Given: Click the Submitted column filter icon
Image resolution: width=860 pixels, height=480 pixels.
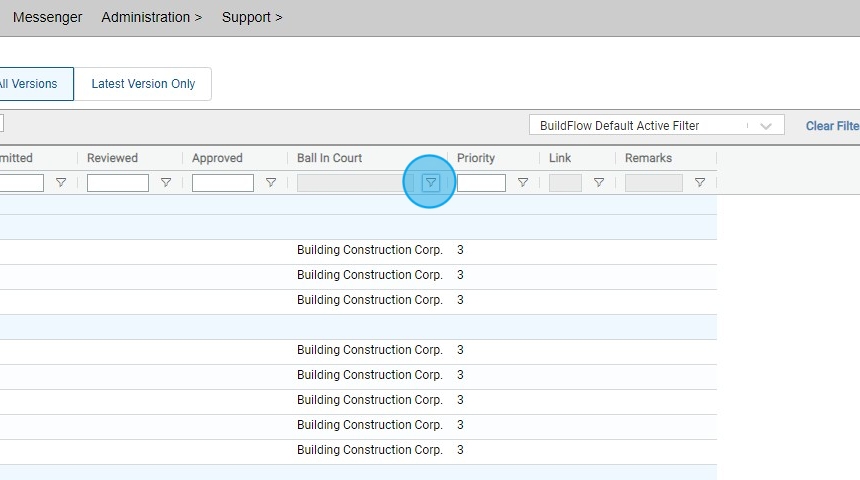Looking at the screenshot, I should (61, 183).
